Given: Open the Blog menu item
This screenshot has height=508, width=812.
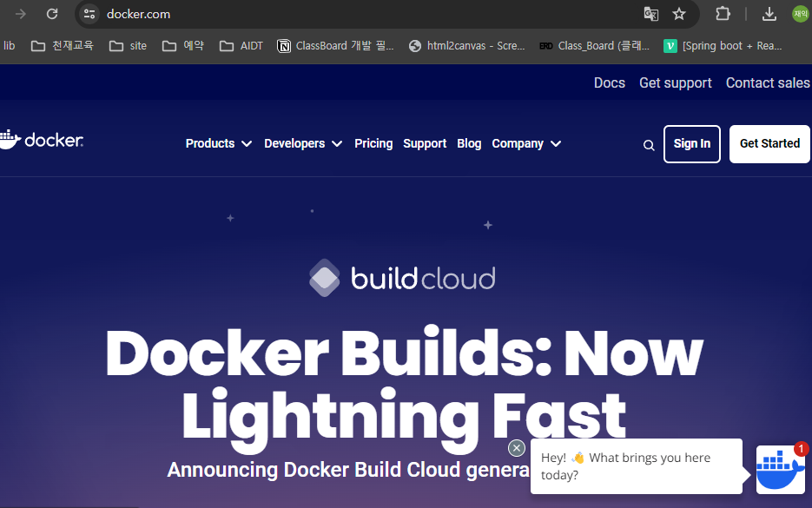Looking at the screenshot, I should 469,143.
